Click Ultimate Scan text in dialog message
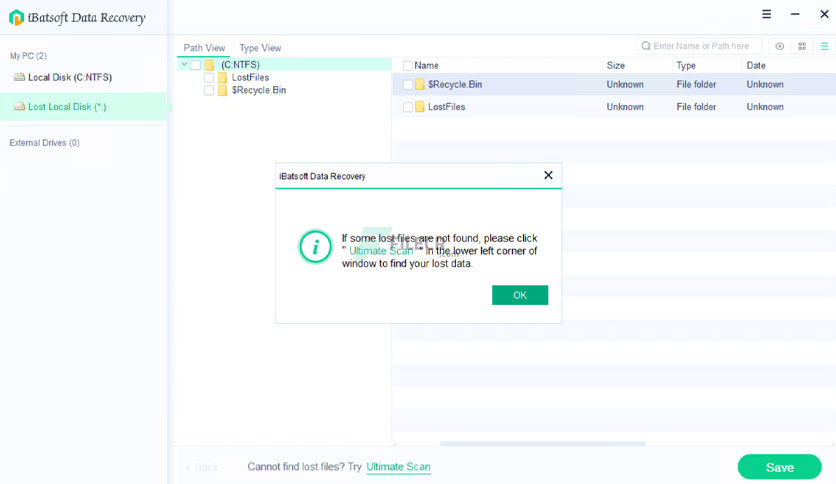836x484 pixels. coord(381,251)
